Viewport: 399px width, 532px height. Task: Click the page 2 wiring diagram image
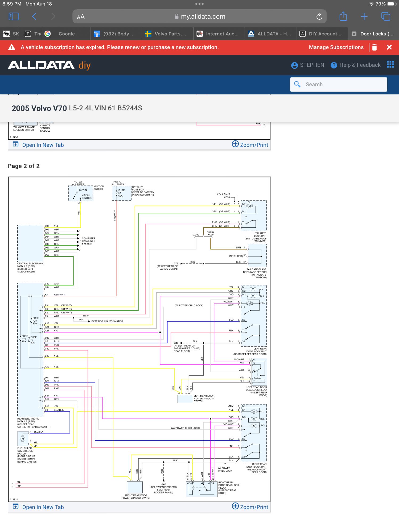click(x=139, y=339)
